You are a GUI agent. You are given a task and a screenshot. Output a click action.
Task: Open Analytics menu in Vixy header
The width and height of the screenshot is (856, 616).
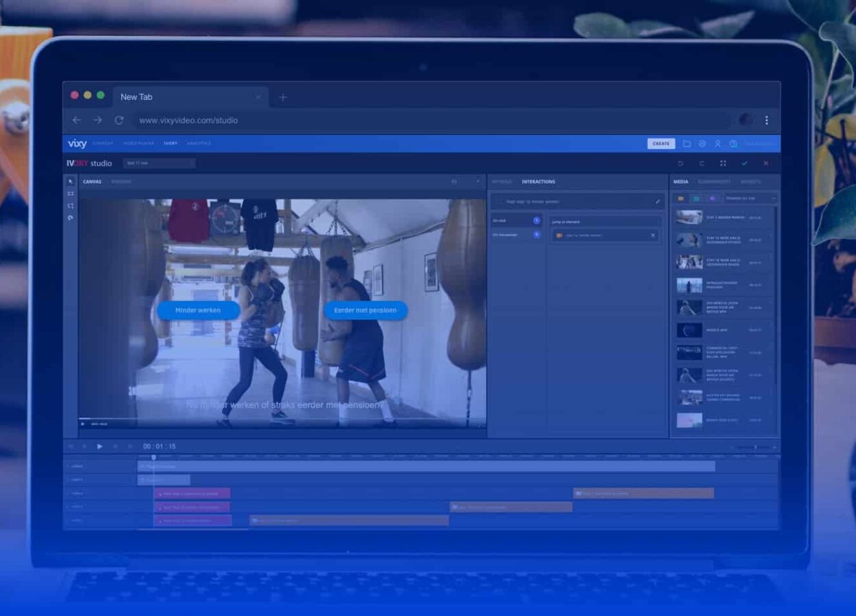tap(199, 144)
